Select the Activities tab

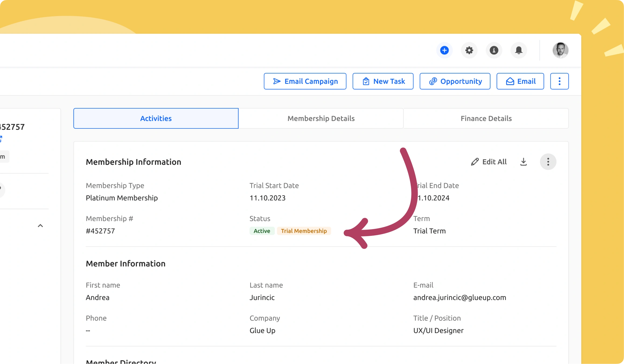pos(156,118)
